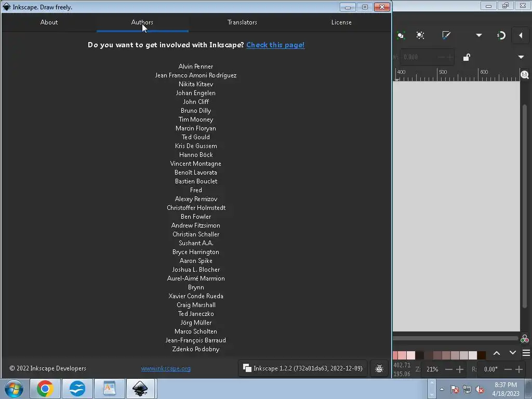Open the toolbar overflow dropdown arrow

click(x=478, y=35)
